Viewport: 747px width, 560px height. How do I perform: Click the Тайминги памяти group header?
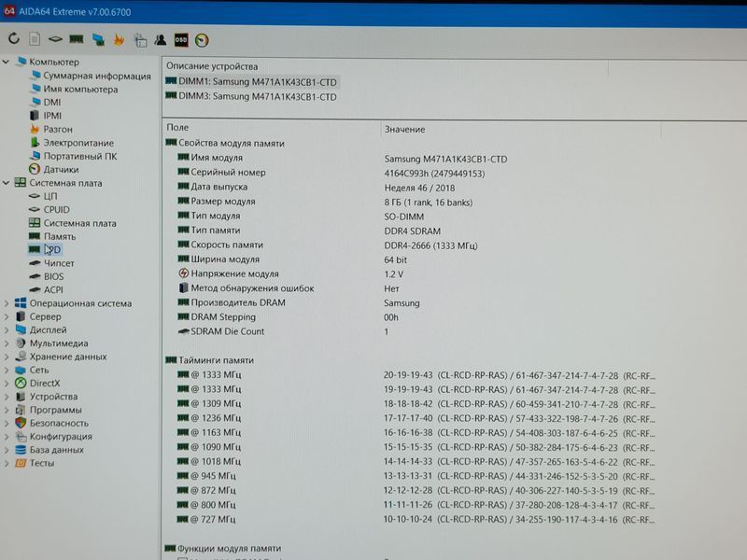click(x=209, y=360)
